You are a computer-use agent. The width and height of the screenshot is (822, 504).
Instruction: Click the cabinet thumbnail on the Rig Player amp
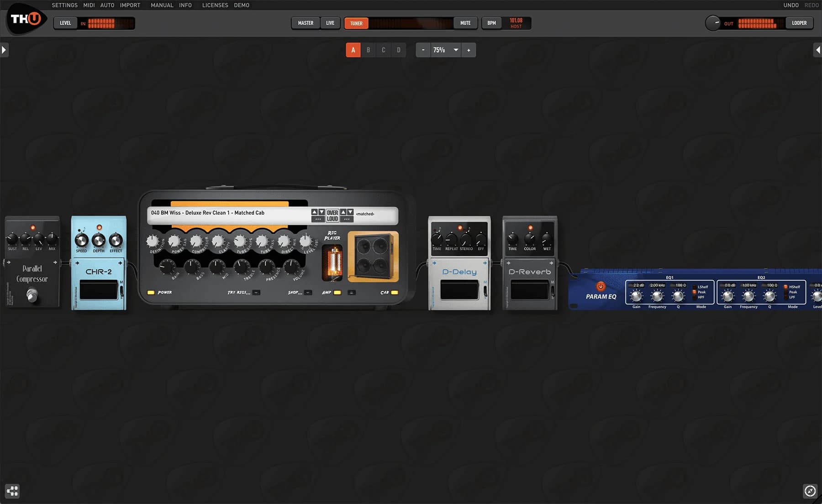(x=372, y=256)
